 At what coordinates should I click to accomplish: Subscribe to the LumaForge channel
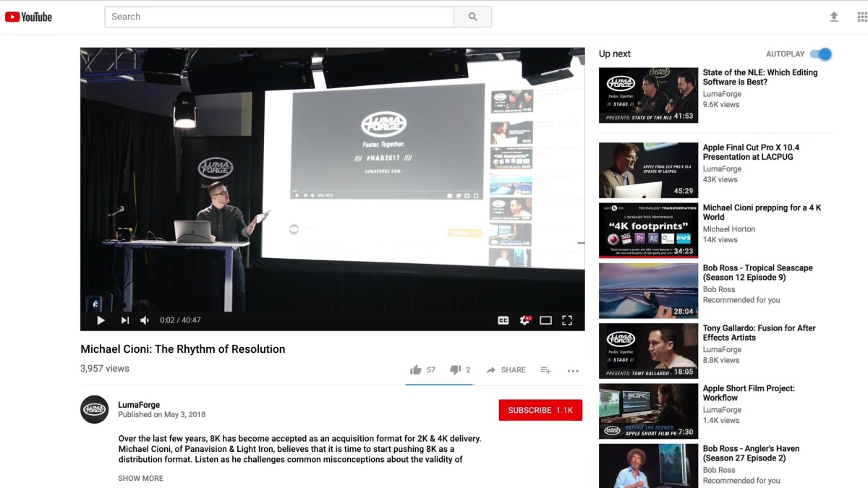(540, 410)
